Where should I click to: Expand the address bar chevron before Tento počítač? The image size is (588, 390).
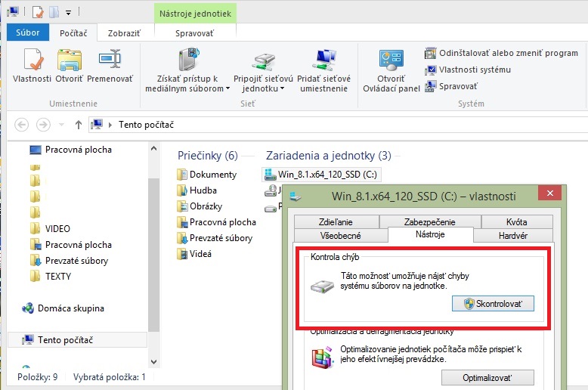click(110, 125)
